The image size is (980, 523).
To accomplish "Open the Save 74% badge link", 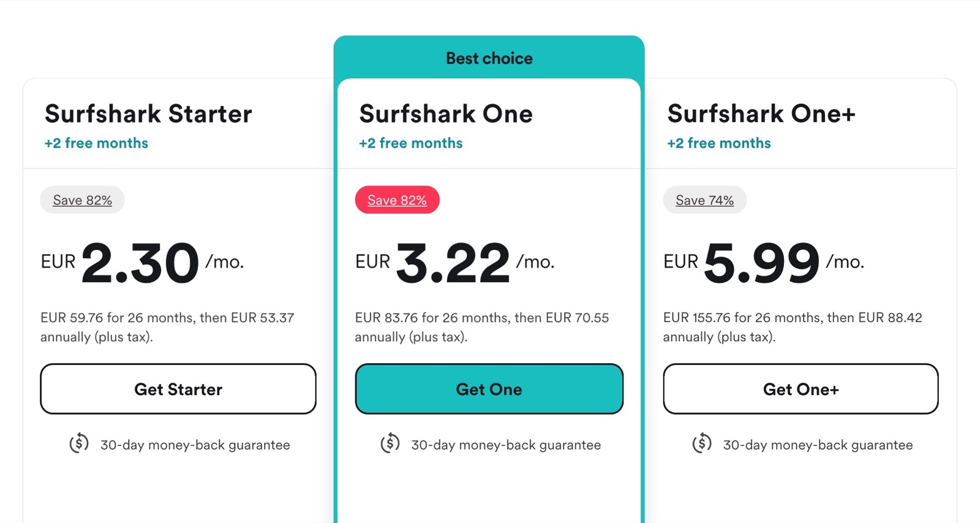I will [704, 200].
